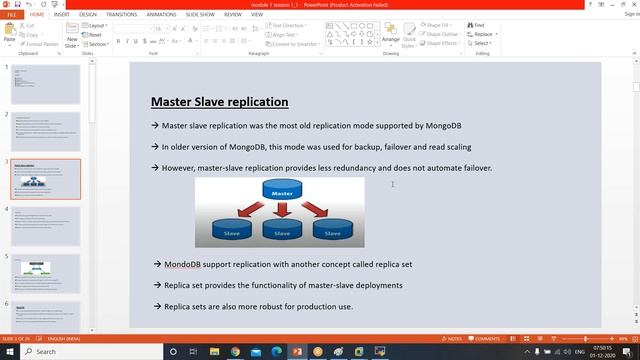Switch to the SLIDE SHOW tab

pos(200,14)
